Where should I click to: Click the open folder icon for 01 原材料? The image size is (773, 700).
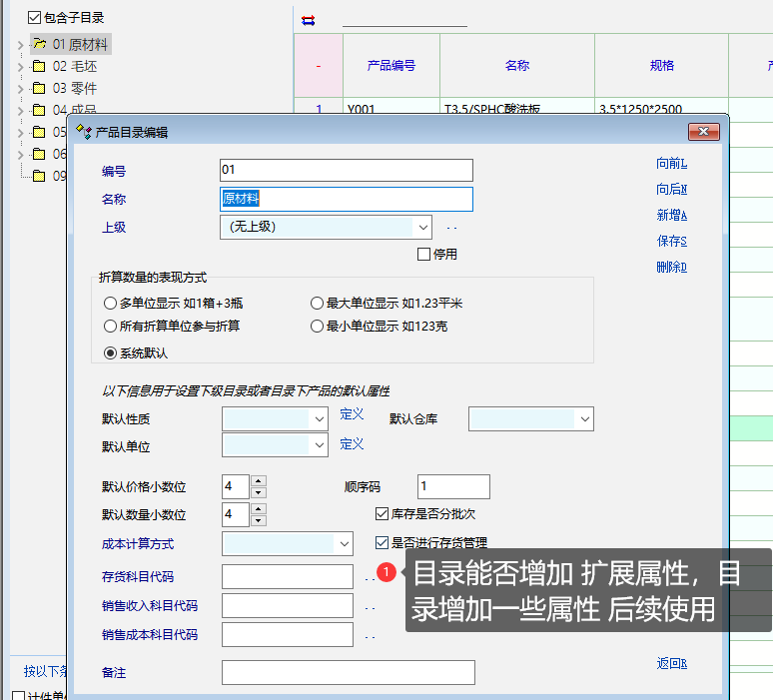pyautogui.click(x=39, y=44)
